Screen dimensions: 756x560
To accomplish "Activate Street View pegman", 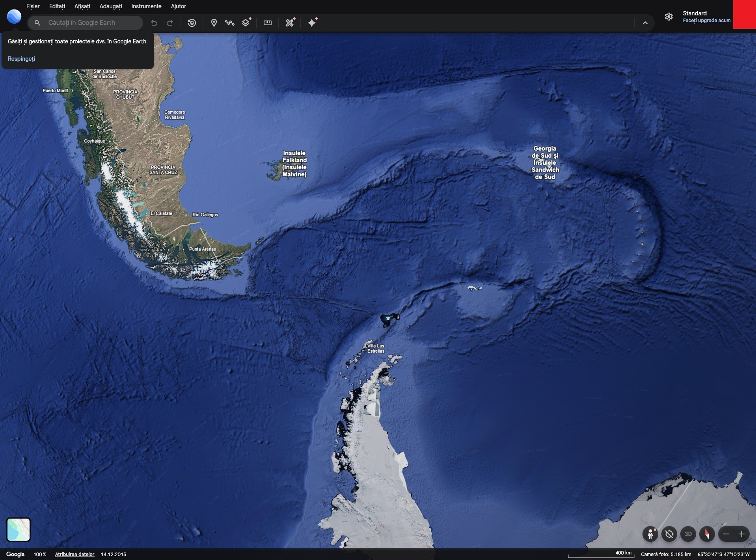I will tap(650, 534).
